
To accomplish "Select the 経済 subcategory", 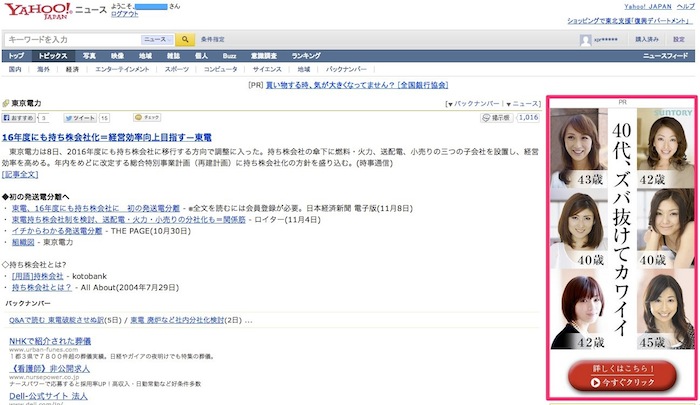I will click(x=72, y=69).
